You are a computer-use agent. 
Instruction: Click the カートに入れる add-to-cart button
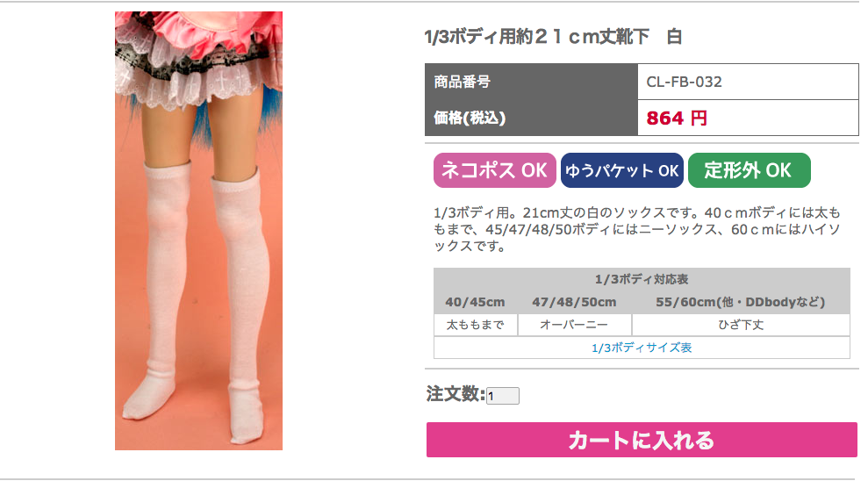[x=642, y=440]
